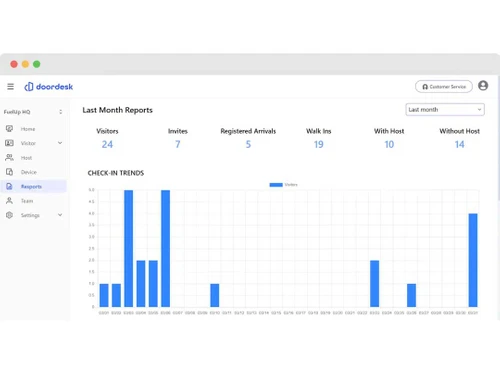Select the first chart bar at left
Screen dimensions: 500x375
click(x=104, y=295)
